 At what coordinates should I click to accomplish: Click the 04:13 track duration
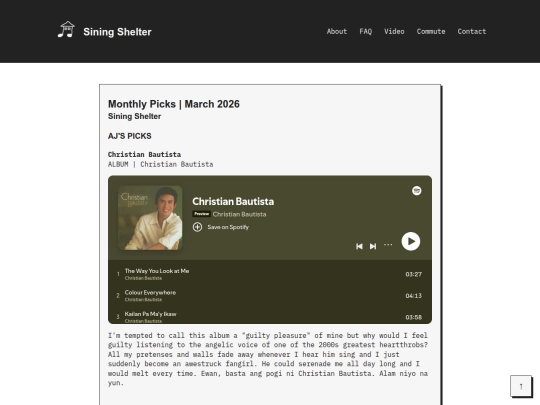[x=414, y=295]
